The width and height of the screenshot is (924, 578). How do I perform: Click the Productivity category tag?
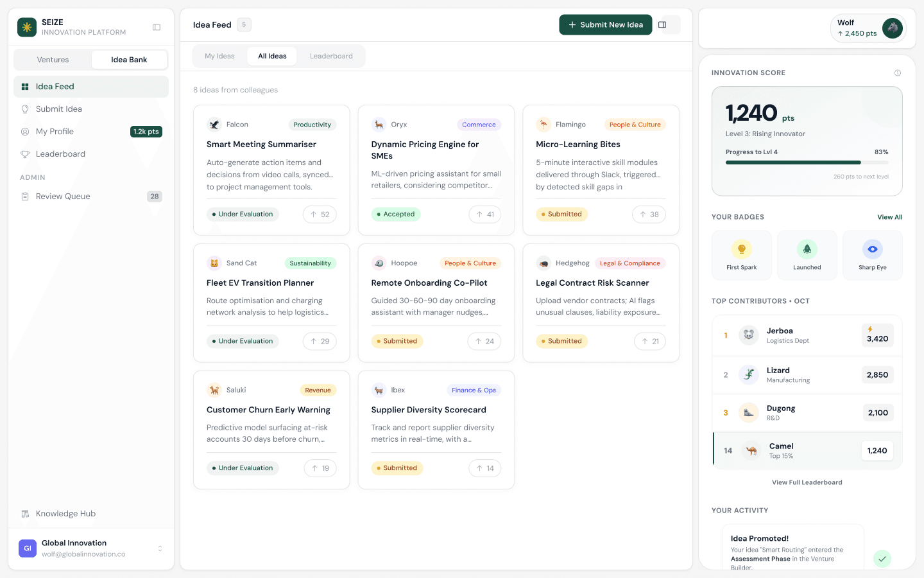[312, 125]
